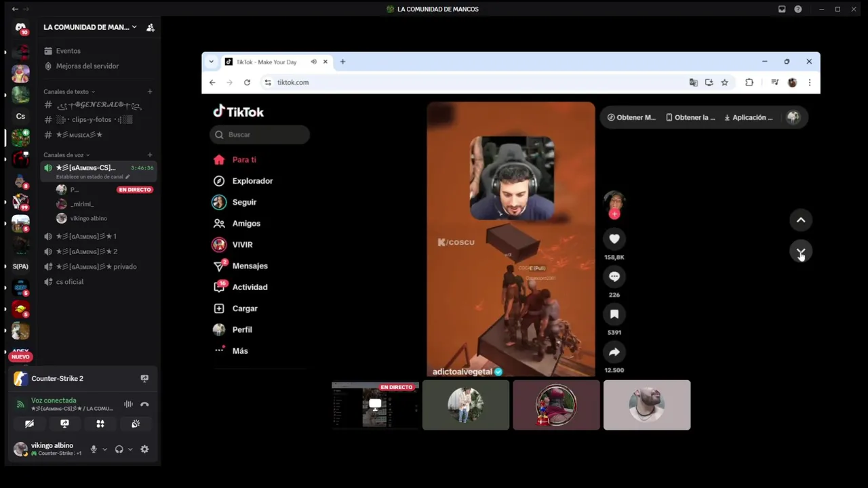Viewport: 868px width, 488px height.
Task: Select EN DIRECTO stream thumbnail tile
Action: (x=375, y=405)
